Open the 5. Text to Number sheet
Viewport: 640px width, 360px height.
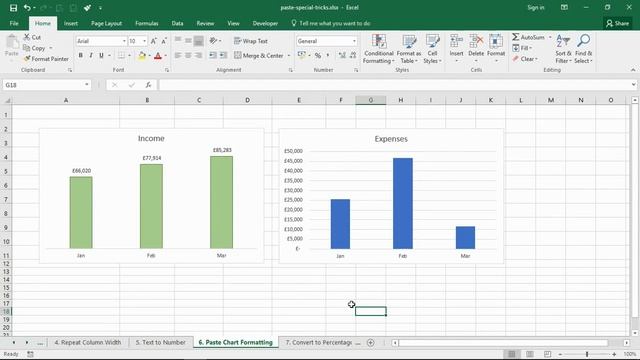pos(160,342)
